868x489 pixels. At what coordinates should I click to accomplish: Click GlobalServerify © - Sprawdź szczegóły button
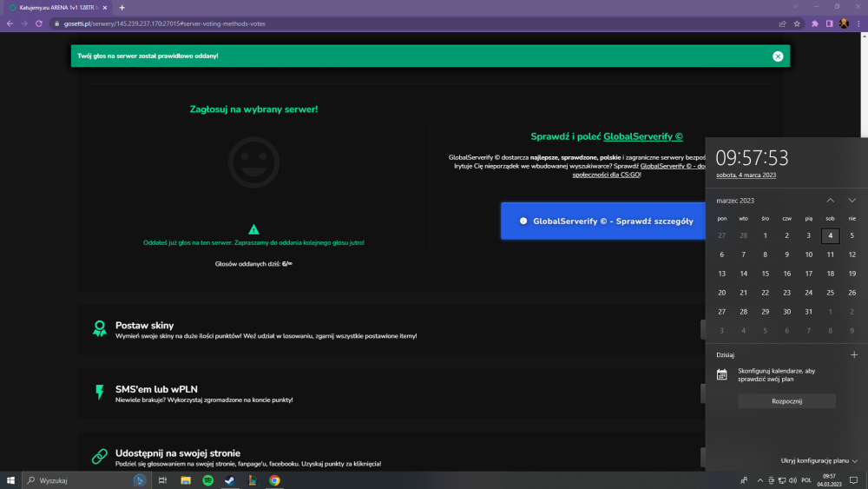603,221
